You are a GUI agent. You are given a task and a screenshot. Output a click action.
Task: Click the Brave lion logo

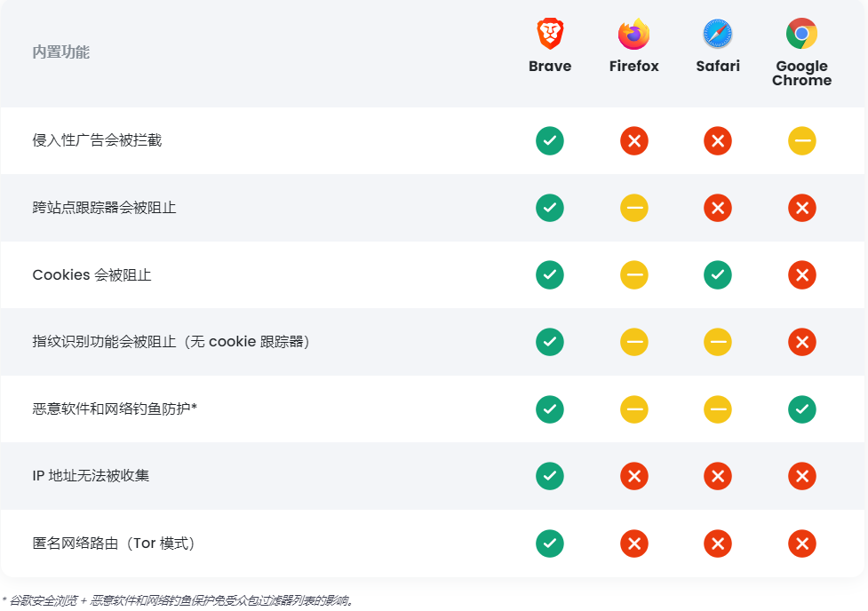tap(550, 34)
